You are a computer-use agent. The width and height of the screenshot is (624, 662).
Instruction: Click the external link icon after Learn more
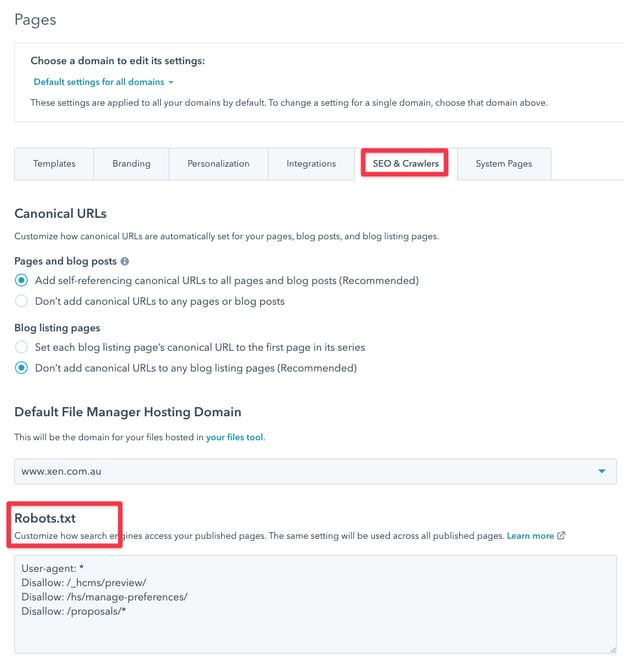[561, 536]
